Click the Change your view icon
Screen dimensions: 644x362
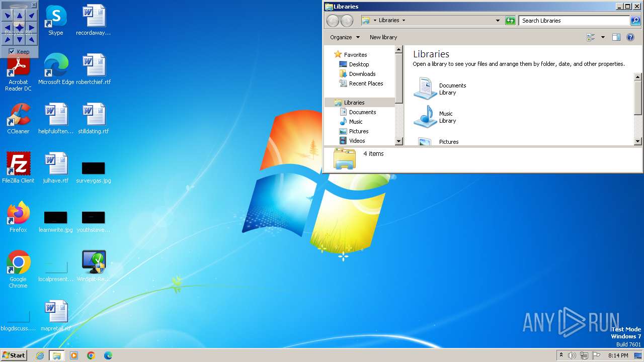tap(591, 37)
